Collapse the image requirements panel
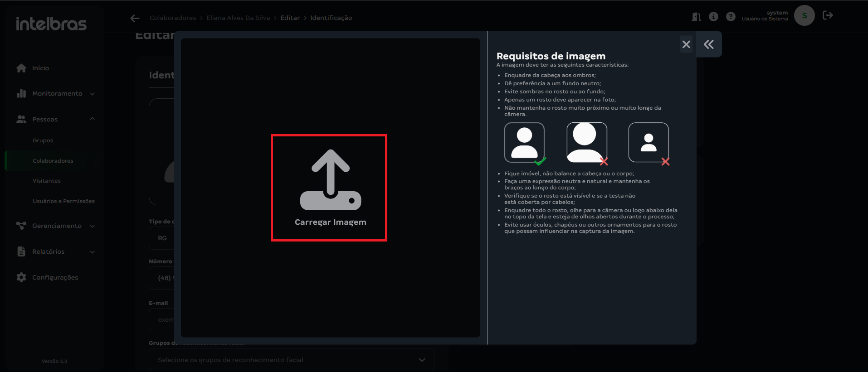This screenshot has height=372, width=868. [708, 44]
